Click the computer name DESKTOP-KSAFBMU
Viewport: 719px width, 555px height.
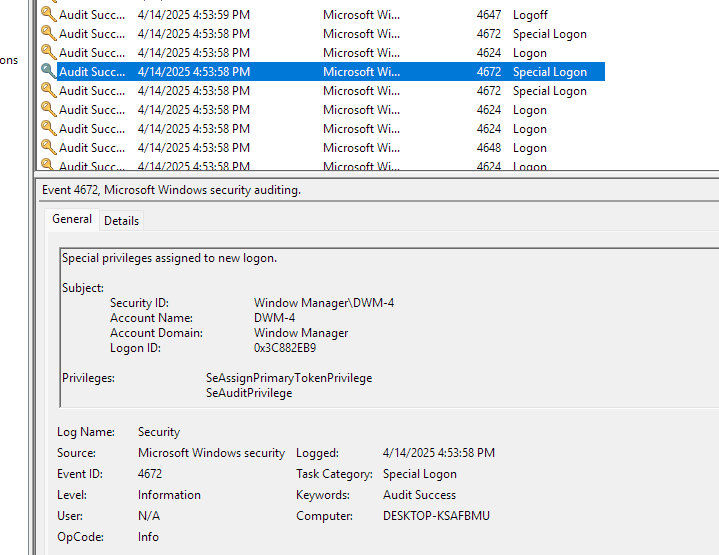(x=436, y=516)
